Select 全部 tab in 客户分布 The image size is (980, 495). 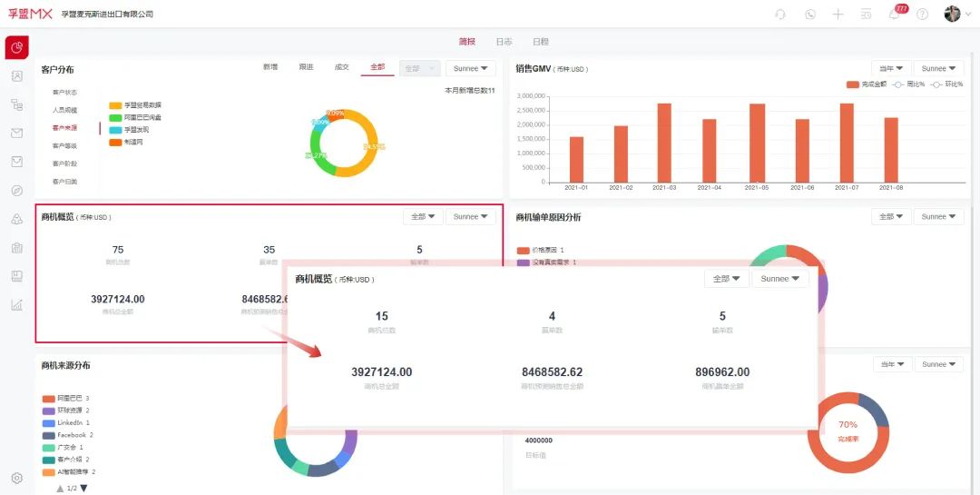pyautogui.click(x=377, y=67)
